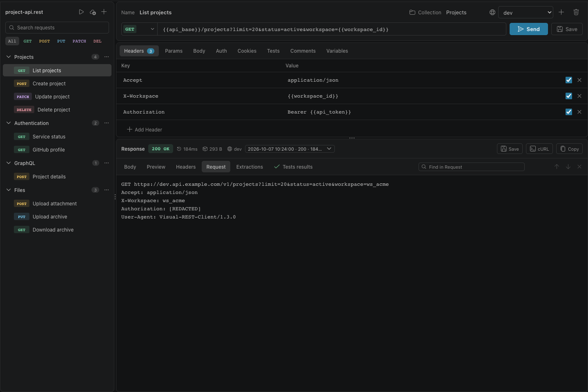
Task: Click the globe environment icon
Action: [492, 12]
